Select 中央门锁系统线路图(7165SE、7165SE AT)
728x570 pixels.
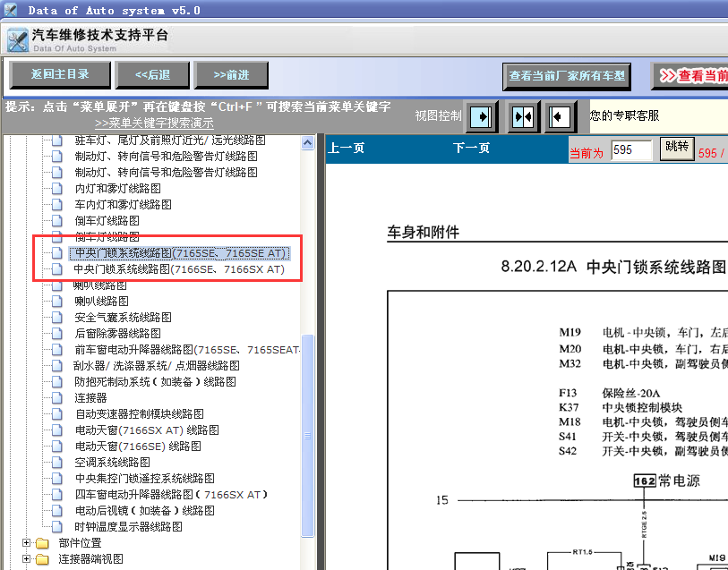click(x=180, y=253)
